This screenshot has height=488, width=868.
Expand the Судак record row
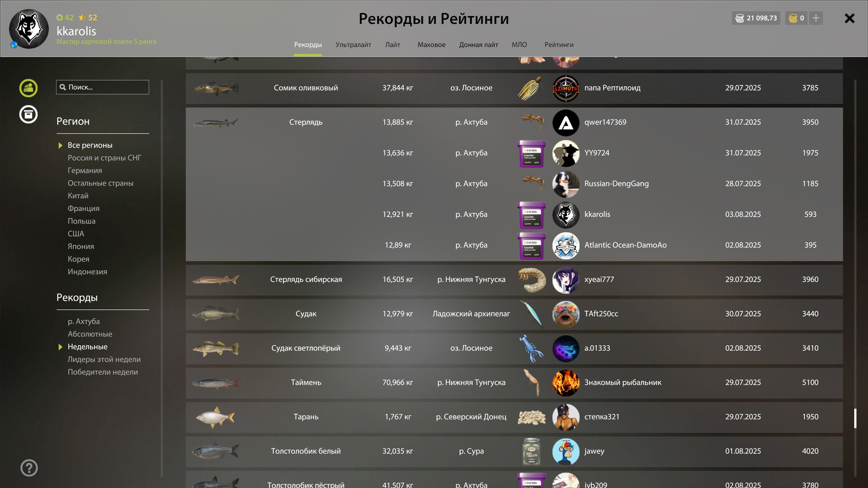[514, 314]
